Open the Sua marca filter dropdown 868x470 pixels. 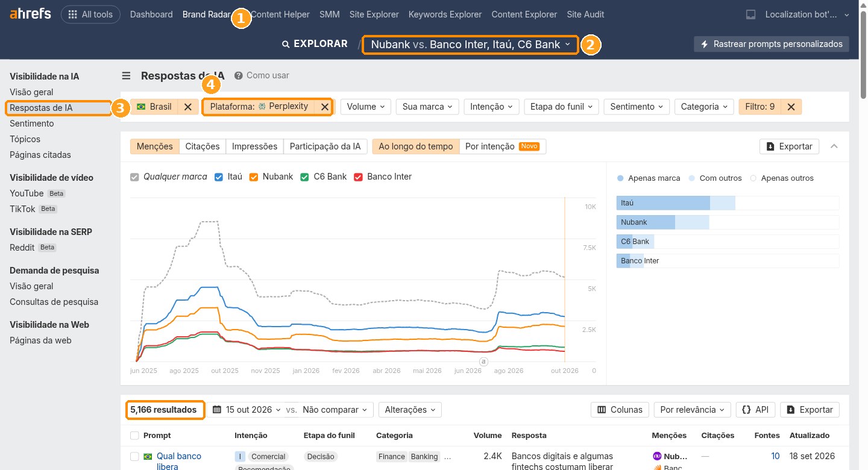[427, 107]
